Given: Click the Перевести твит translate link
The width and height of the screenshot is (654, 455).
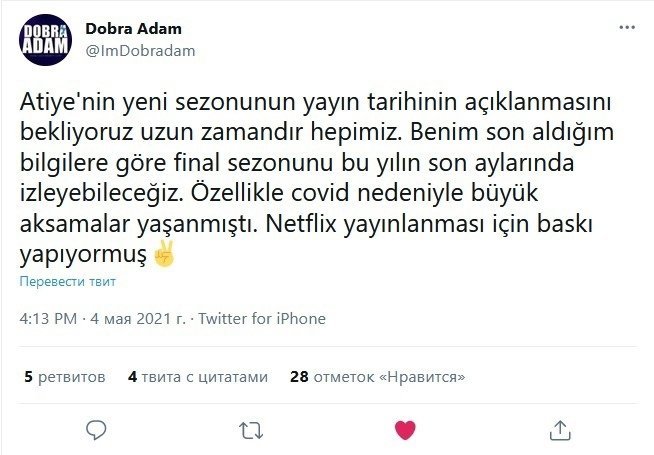Looking at the screenshot, I should pos(66,284).
